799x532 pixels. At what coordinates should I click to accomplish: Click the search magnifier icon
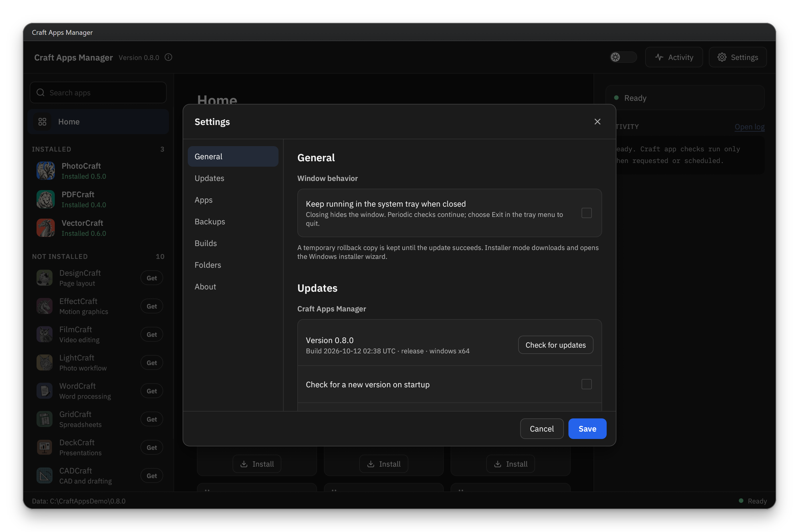tap(40, 93)
